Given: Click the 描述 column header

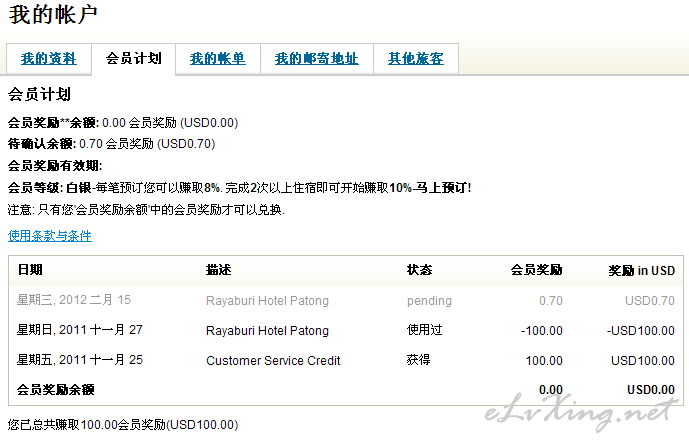Looking at the screenshot, I should pos(218,269).
